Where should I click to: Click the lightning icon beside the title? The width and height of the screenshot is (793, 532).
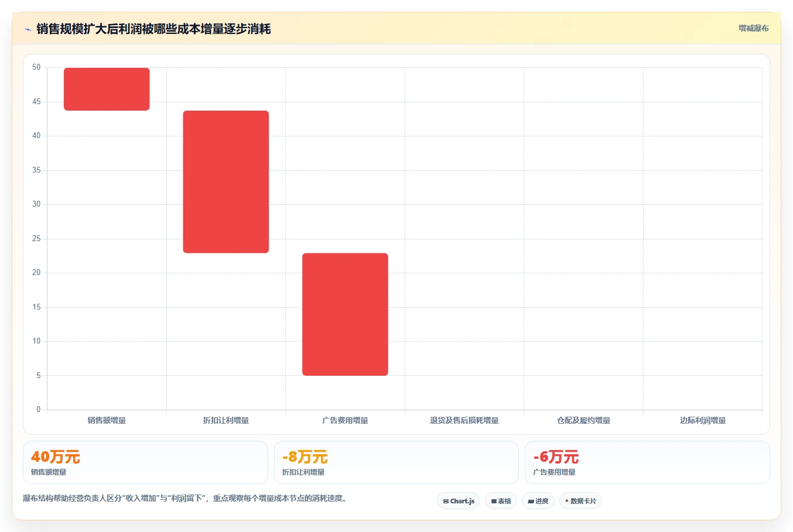coord(28,29)
